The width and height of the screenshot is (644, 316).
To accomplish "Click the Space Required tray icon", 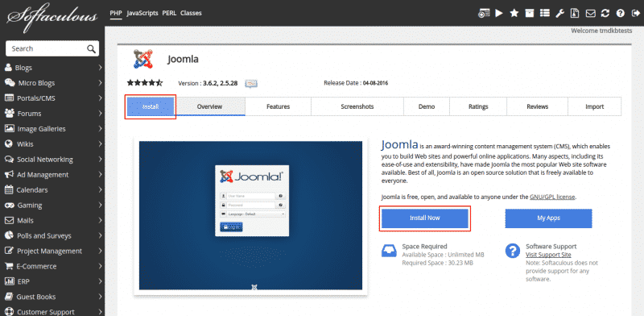I will coord(389,251).
